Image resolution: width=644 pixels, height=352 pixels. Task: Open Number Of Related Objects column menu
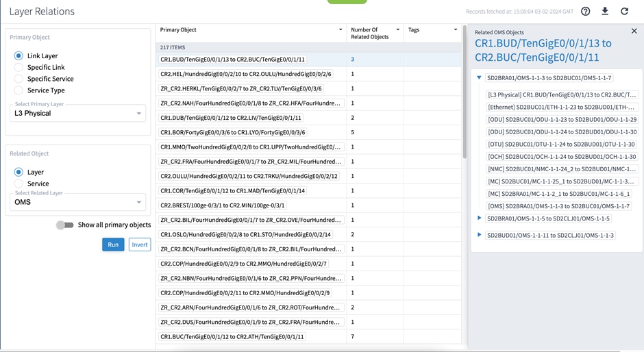coord(397,29)
